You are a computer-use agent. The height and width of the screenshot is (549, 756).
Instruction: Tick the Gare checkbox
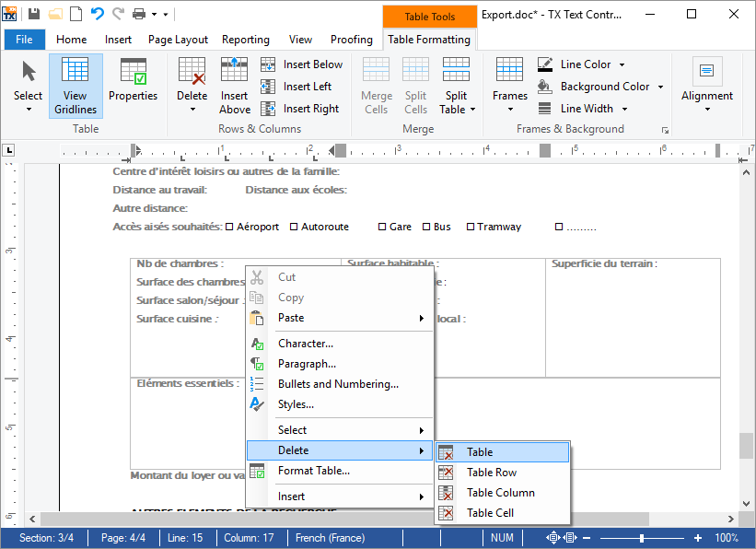[382, 227]
